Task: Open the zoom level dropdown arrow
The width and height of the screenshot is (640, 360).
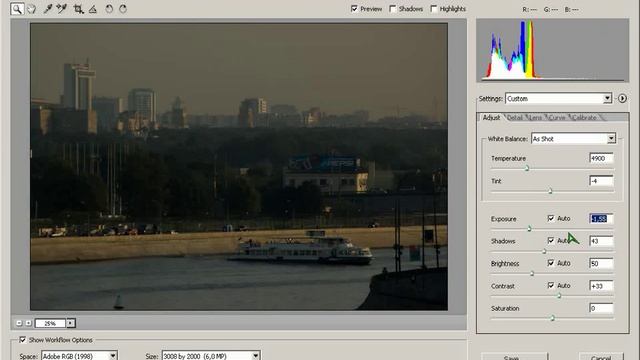Action: tap(71, 323)
